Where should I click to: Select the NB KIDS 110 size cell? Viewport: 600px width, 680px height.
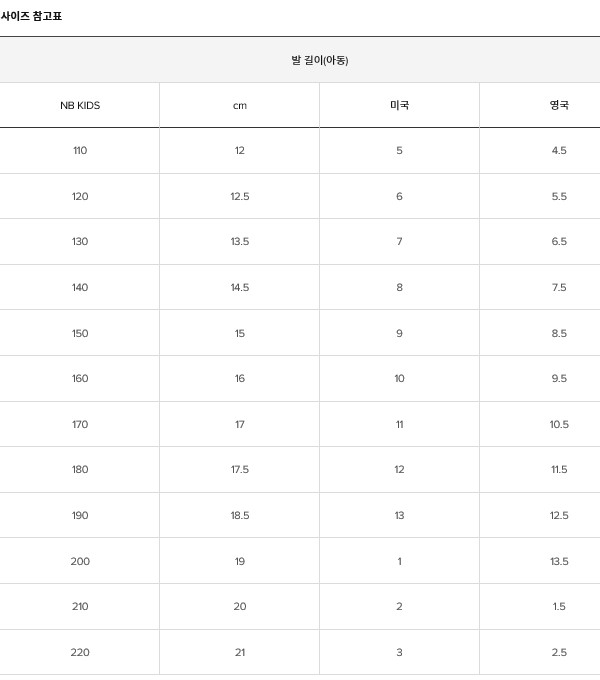click(x=80, y=150)
